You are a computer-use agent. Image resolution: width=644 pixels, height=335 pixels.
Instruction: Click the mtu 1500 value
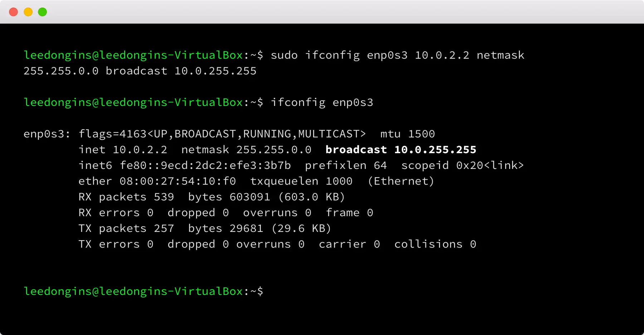(x=408, y=134)
